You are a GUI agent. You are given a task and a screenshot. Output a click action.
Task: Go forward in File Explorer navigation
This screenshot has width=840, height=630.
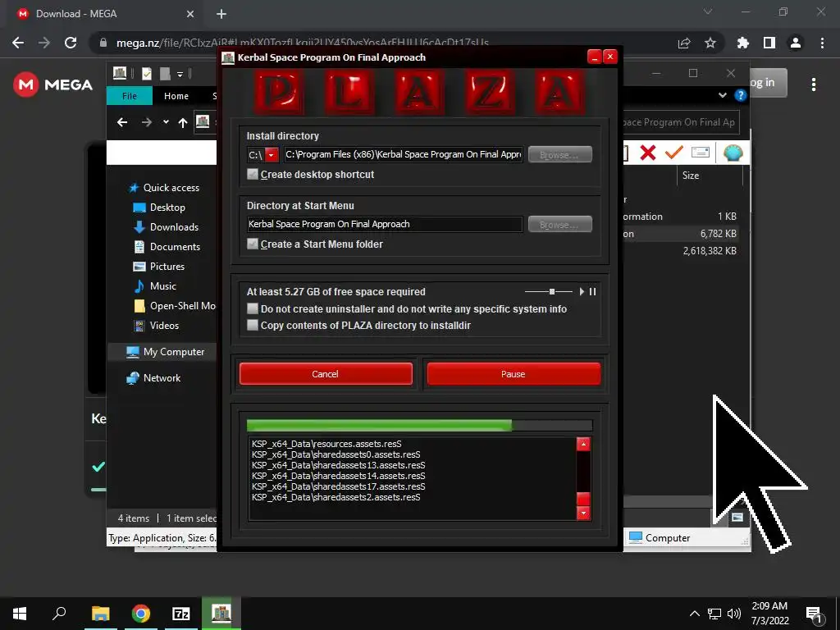click(146, 123)
